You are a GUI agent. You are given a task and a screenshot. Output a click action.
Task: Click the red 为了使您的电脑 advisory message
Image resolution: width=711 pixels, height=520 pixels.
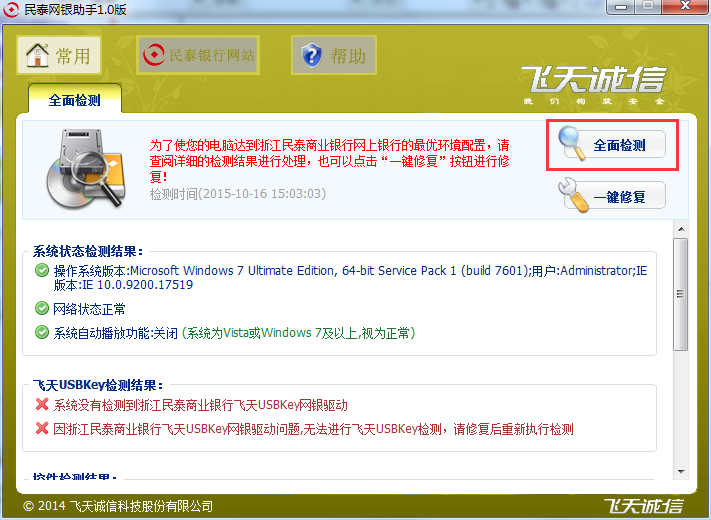(330, 160)
